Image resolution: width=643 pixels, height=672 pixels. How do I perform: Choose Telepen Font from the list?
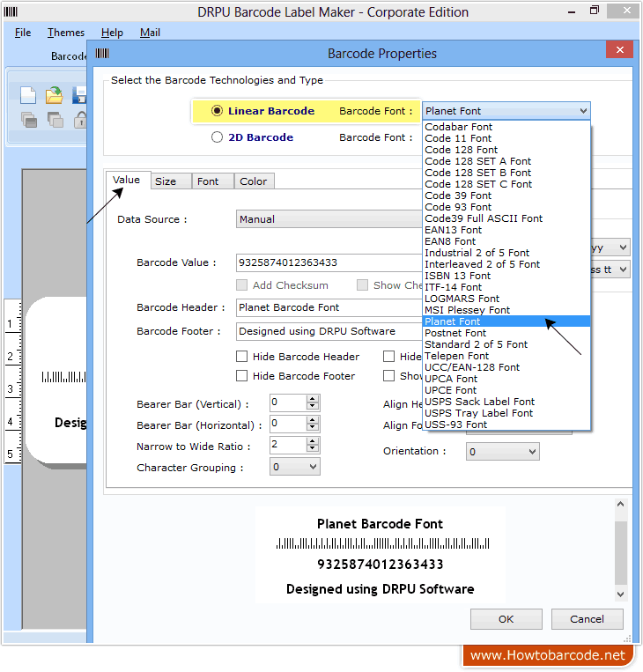506,356
